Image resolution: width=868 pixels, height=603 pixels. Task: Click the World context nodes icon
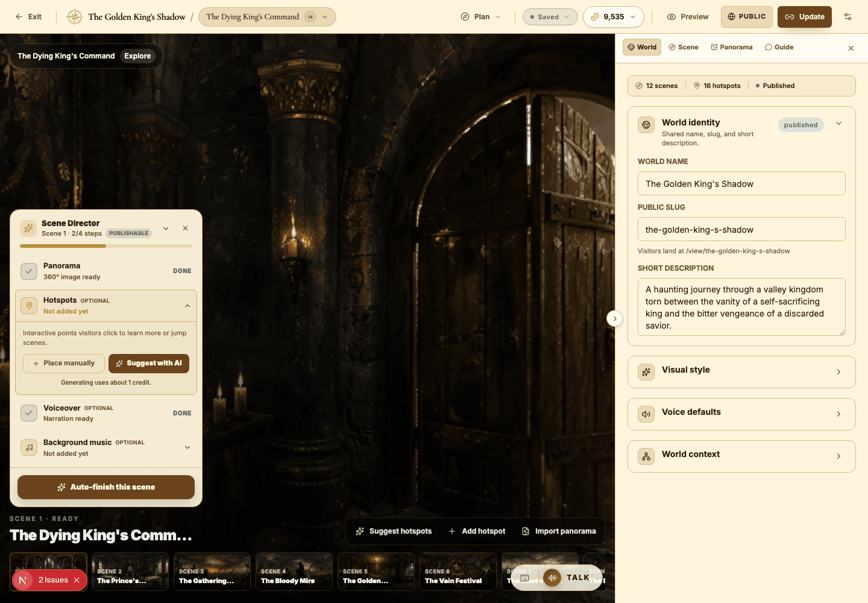click(x=646, y=456)
